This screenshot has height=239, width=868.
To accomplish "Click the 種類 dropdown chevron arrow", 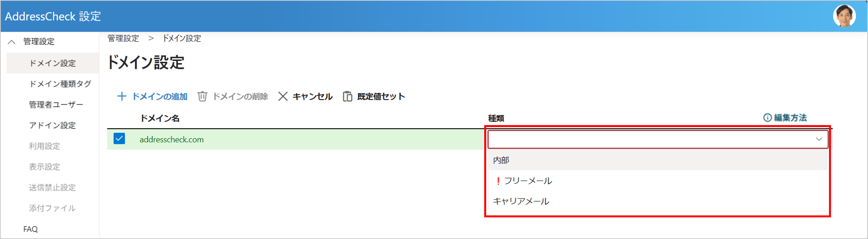I will 819,139.
